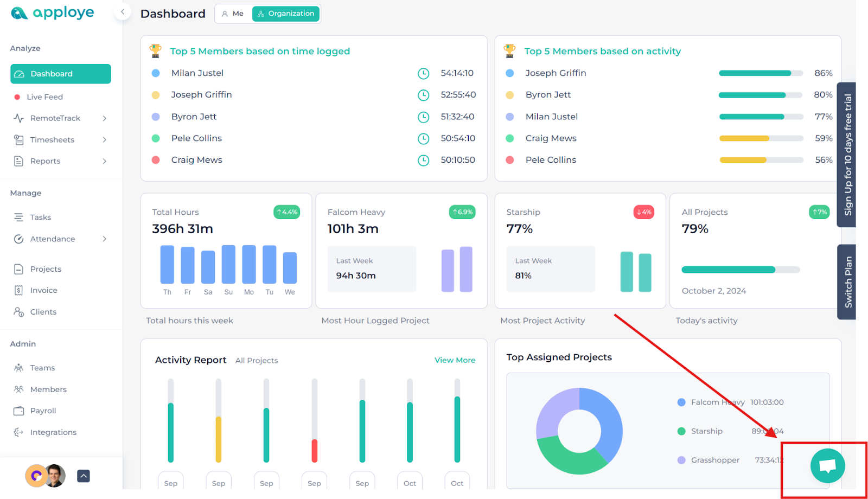Open the Dashboard menu item
This screenshot has width=868, height=499.
[61, 74]
